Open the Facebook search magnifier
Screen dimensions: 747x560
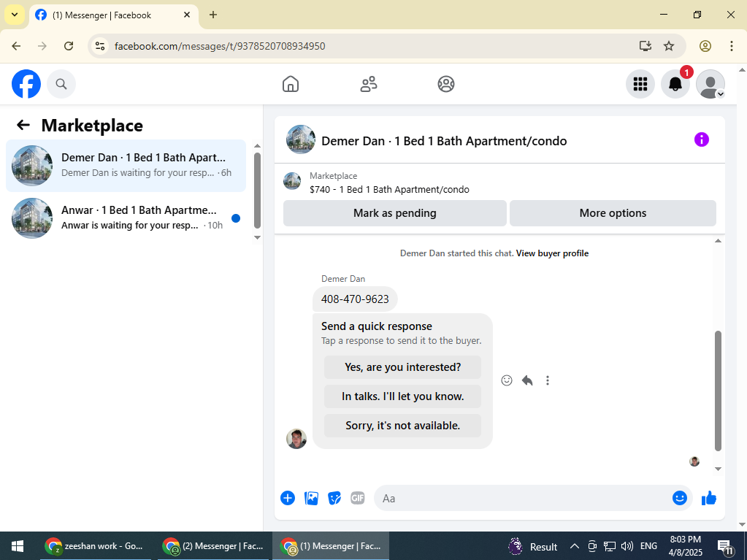(61, 84)
